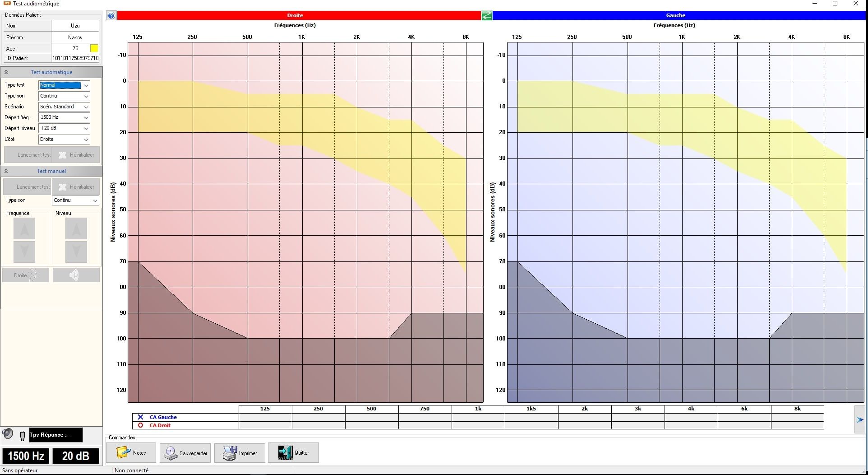Click the Sauvegarder button

[x=185, y=453]
